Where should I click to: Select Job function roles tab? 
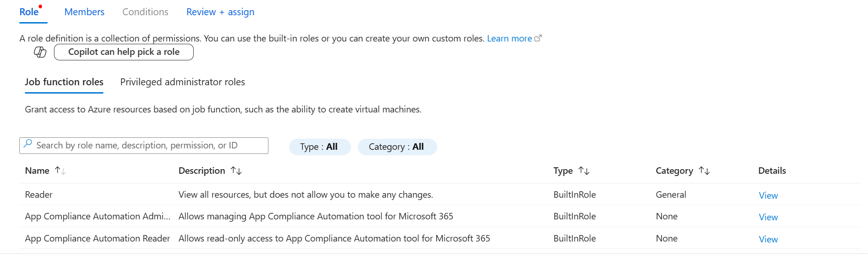(x=64, y=82)
